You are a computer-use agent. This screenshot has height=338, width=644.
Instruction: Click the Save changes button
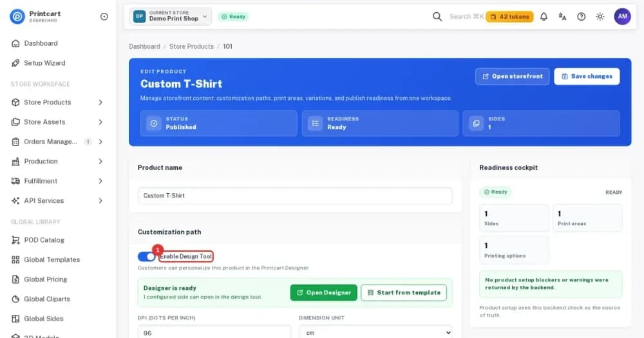pos(587,77)
